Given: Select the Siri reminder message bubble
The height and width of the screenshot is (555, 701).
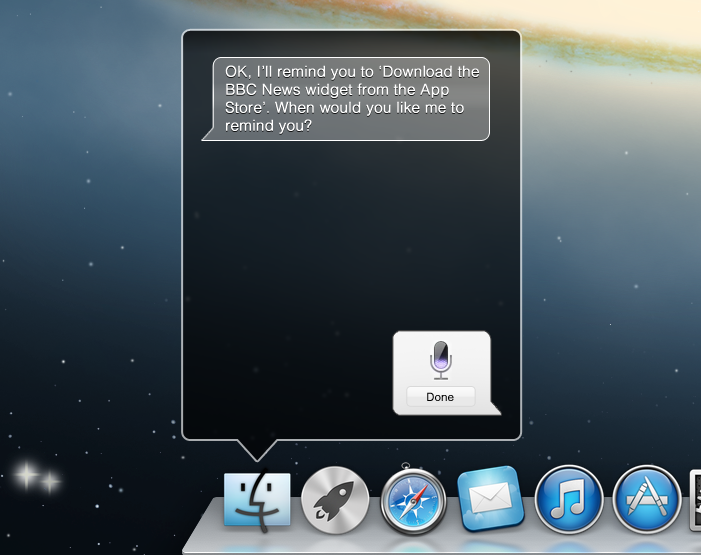Looking at the screenshot, I should coord(346,99).
